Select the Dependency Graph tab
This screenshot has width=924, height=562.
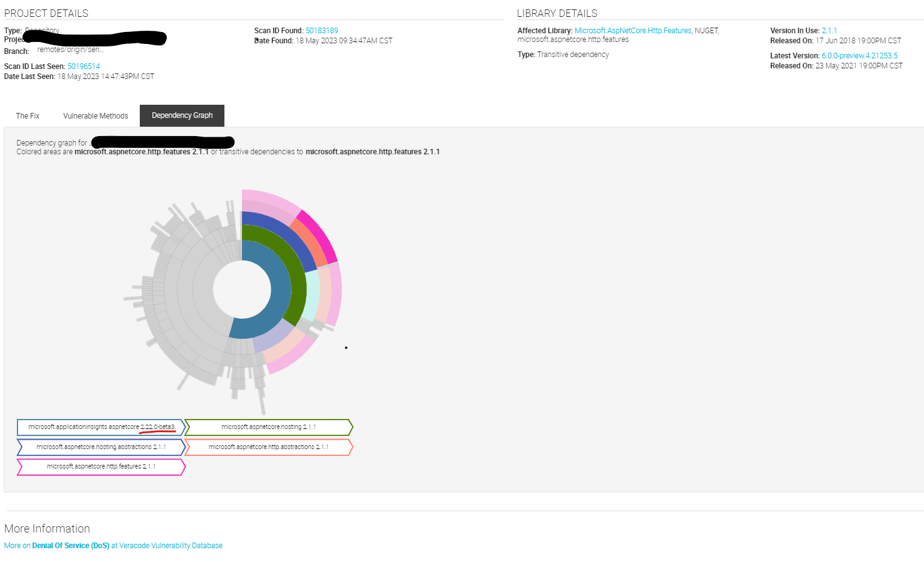click(x=182, y=115)
